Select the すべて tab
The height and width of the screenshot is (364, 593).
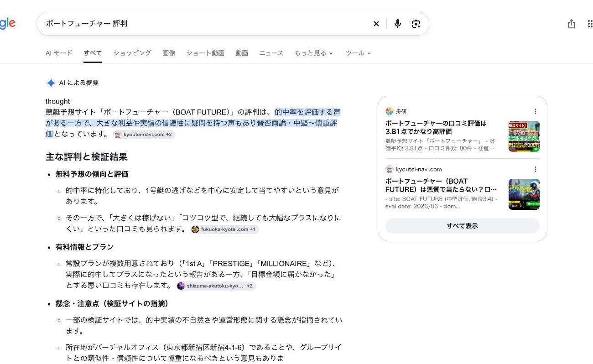click(93, 53)
